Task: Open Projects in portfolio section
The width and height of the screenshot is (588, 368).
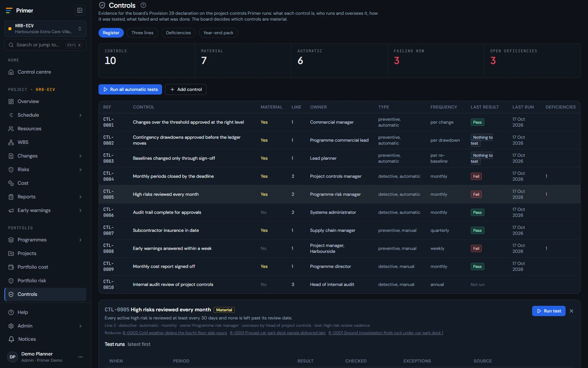Action: (45, 254)
